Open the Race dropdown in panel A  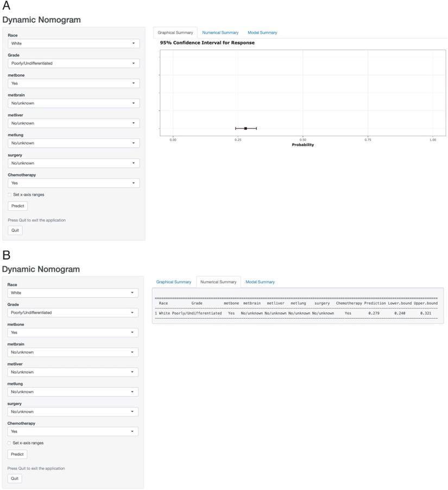[x=73, y=43]
